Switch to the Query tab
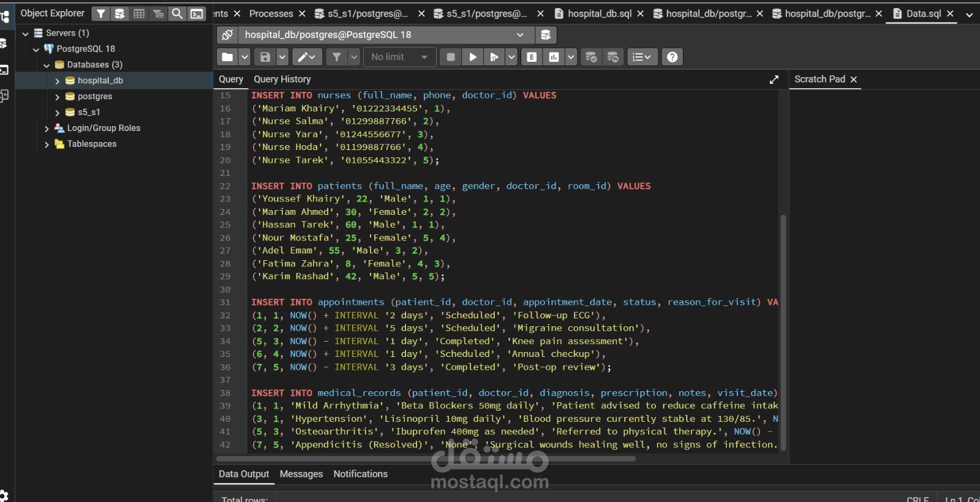 click(231, 79)
